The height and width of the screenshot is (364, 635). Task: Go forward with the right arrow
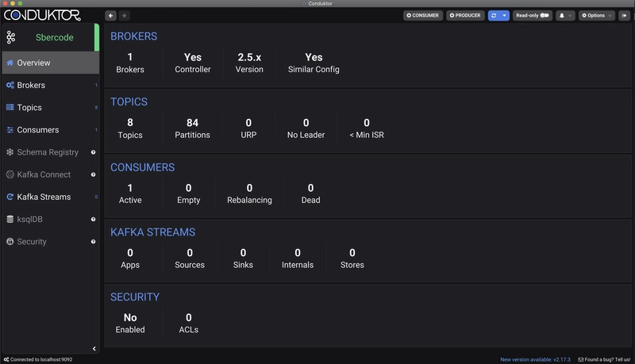pos(124,15)
